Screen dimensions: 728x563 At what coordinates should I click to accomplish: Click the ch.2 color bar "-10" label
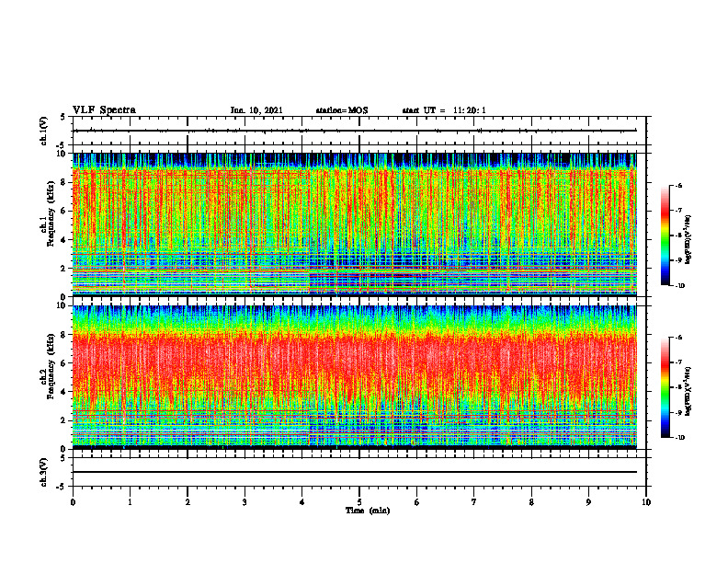point(680,438)
